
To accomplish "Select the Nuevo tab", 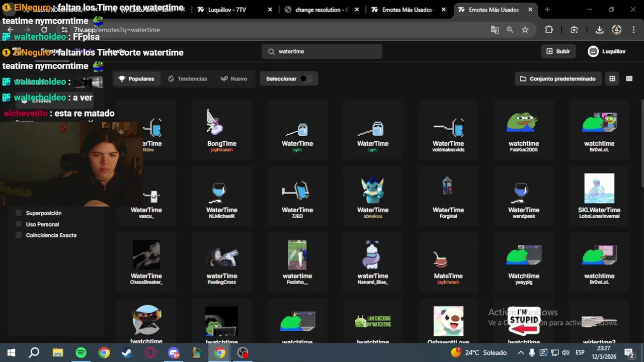I will (x=234, y=78).
